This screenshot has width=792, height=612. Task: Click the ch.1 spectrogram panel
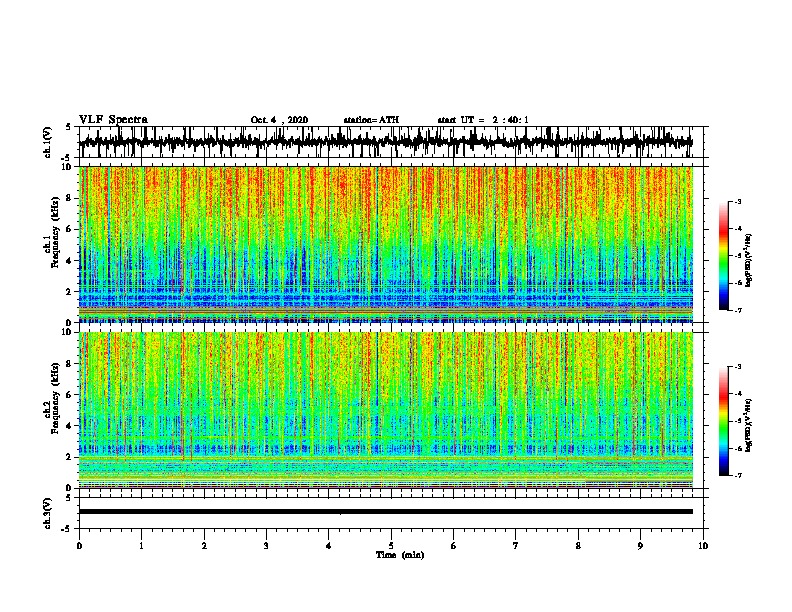386,244
